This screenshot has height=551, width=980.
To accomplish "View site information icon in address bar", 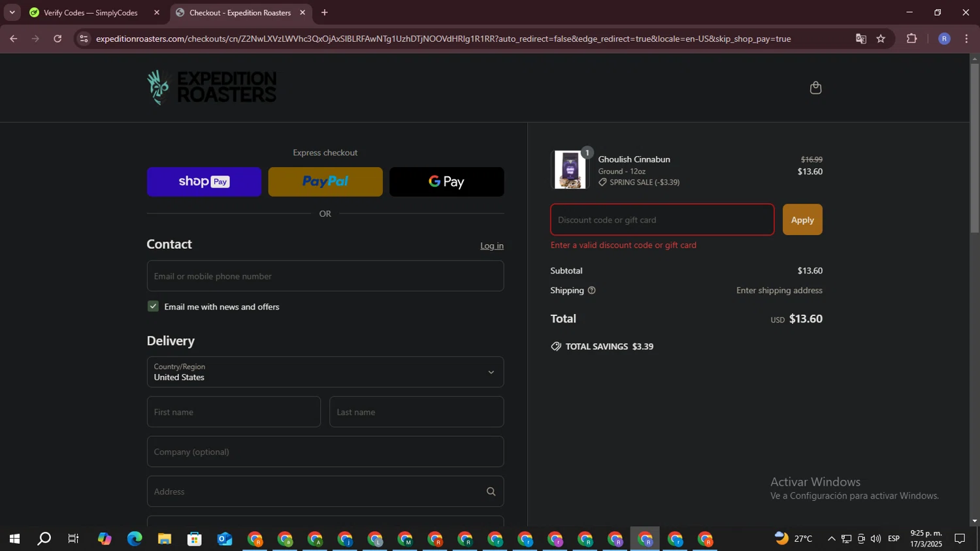I will 84,39.
